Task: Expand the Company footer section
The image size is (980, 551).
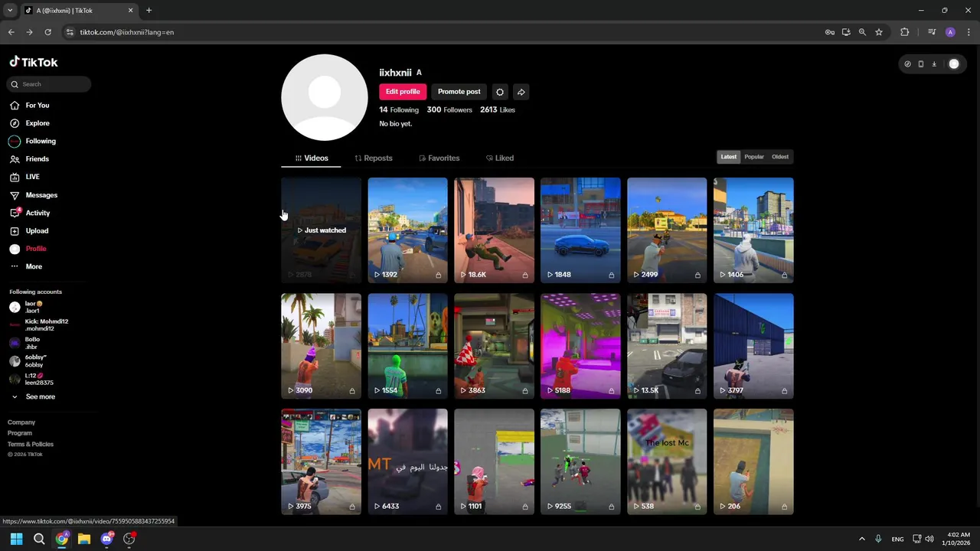Action: (21, 422)
